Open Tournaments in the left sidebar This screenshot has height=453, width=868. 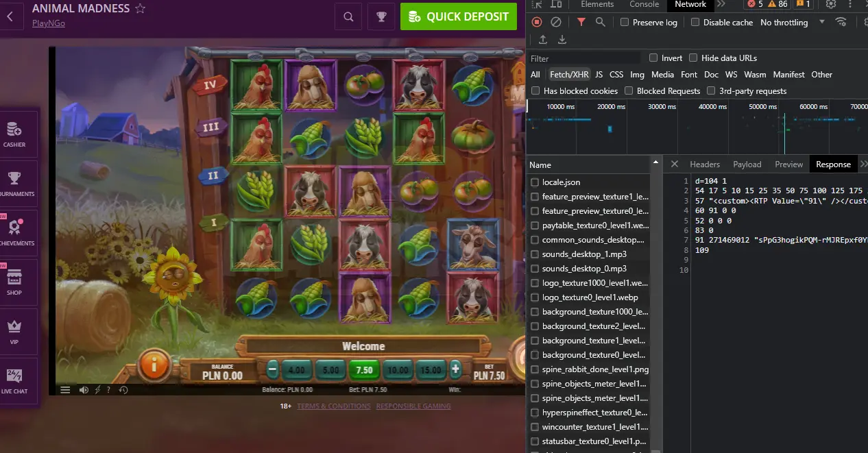click(14, 184)
